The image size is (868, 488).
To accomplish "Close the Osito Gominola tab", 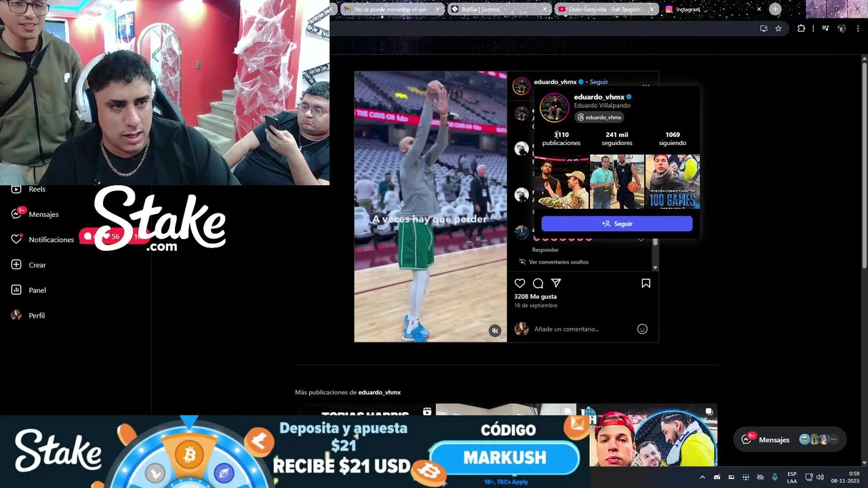I will 652,9.
